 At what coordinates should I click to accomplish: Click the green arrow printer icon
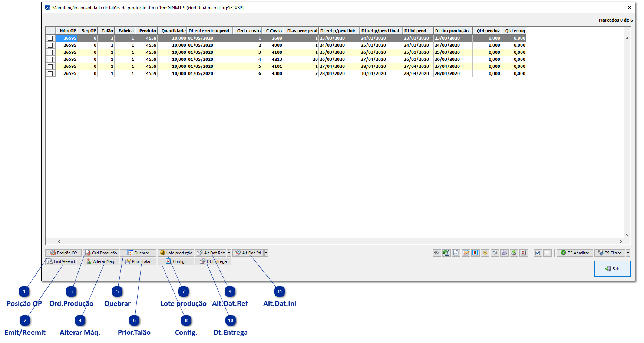pyautogui.click(x=514, y=253)
